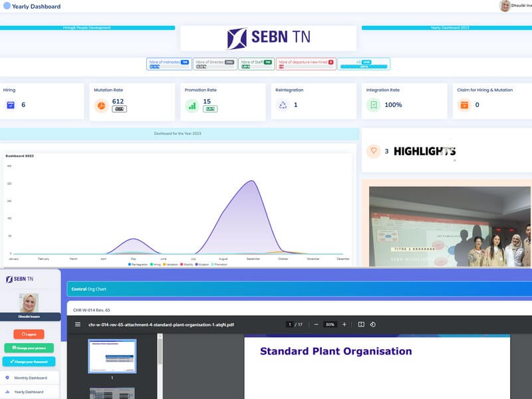
Task: Click the sidebar profile photo
Action: (x=29, y=303)
